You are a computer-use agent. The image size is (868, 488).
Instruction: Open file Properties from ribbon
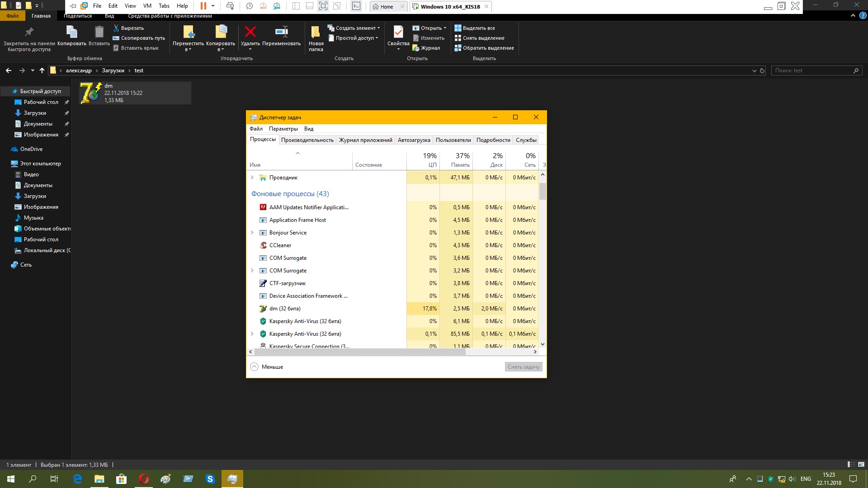398,33
